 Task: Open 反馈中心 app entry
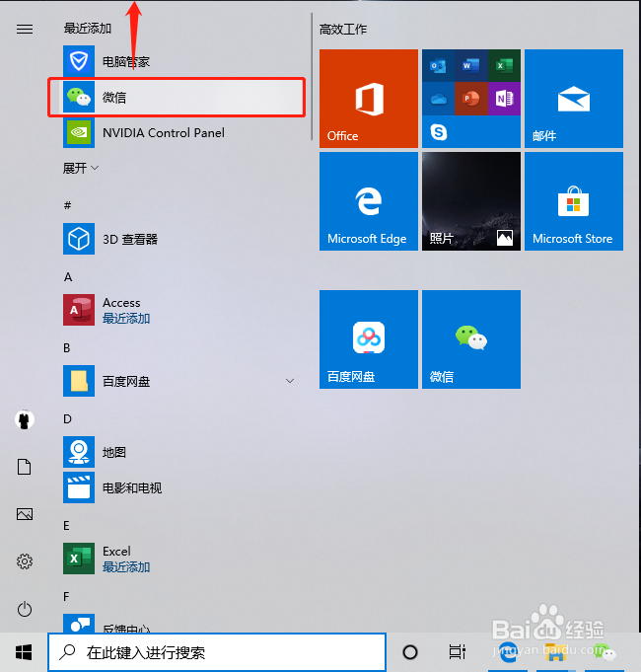tap(182, 624)
